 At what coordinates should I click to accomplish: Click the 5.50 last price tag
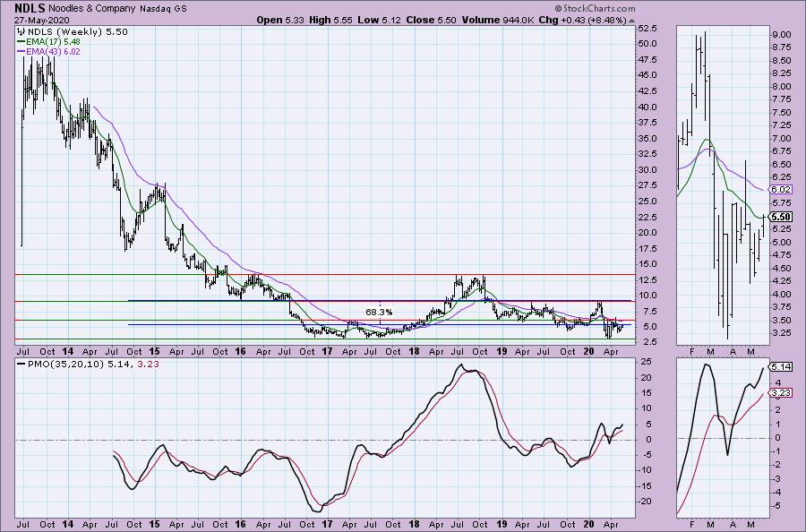pos(780,217)
